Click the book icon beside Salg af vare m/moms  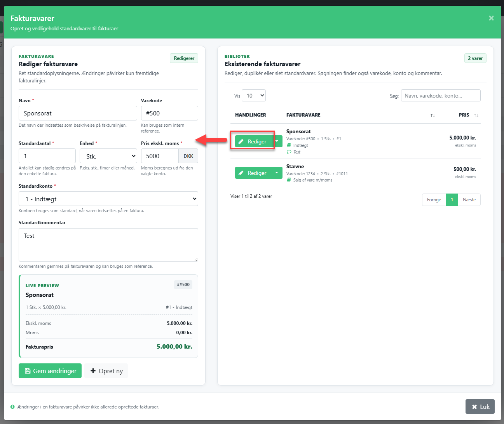click(289, 180)
